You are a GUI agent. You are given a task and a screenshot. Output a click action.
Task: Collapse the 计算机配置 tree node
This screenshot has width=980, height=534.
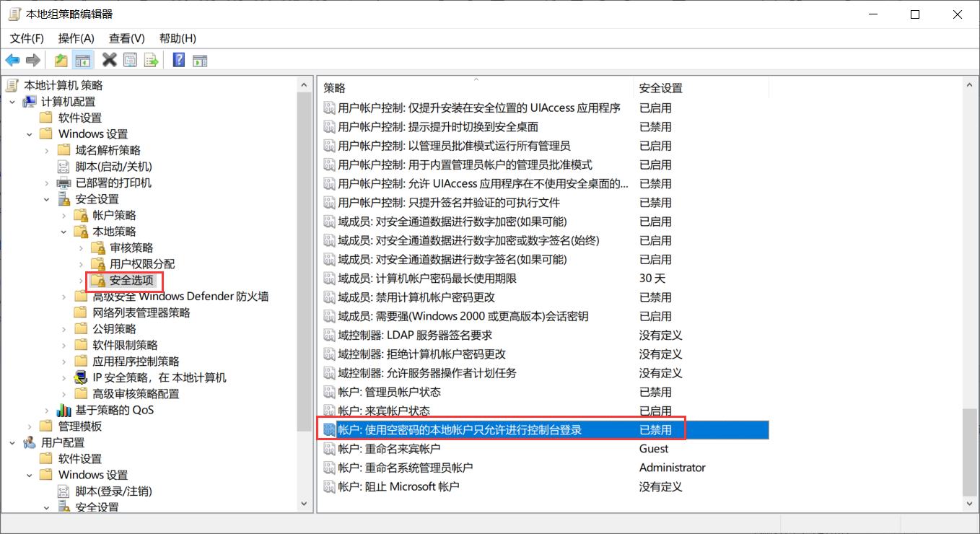pos(12,102)
